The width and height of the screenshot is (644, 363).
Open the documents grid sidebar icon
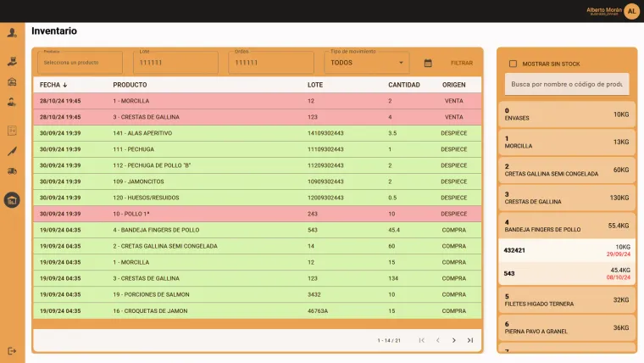coord(12,131)
